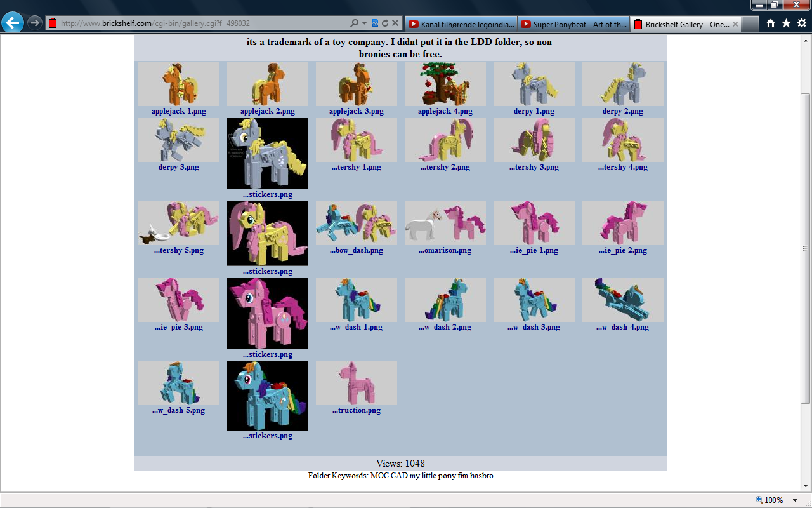Open the ...tershy-3.png thumbnail
This screenshot has width=812, height=508.
pos(534,140)
